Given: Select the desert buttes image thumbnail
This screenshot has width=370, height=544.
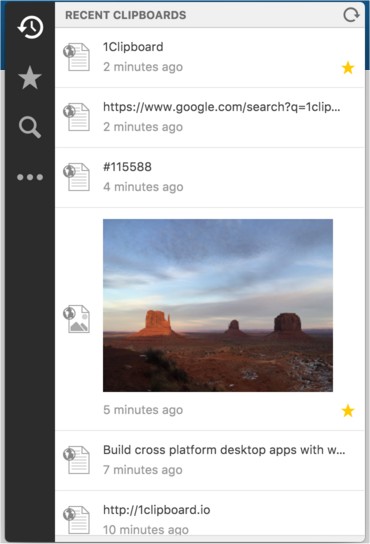Looking at the screenshot, I should 218,305.
